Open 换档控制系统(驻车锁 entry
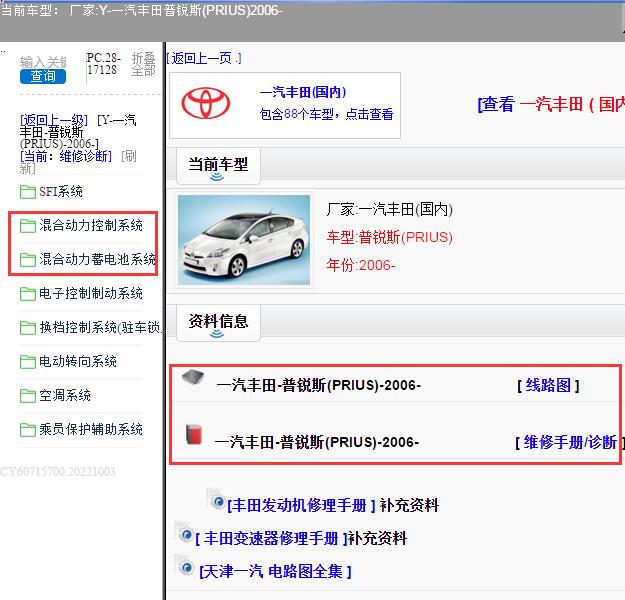 click(100, 328)
